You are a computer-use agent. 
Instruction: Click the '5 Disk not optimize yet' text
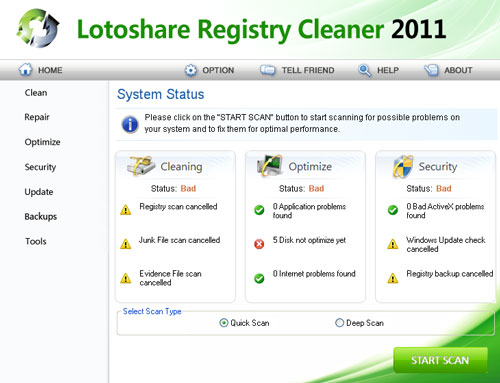pos(309,240)
